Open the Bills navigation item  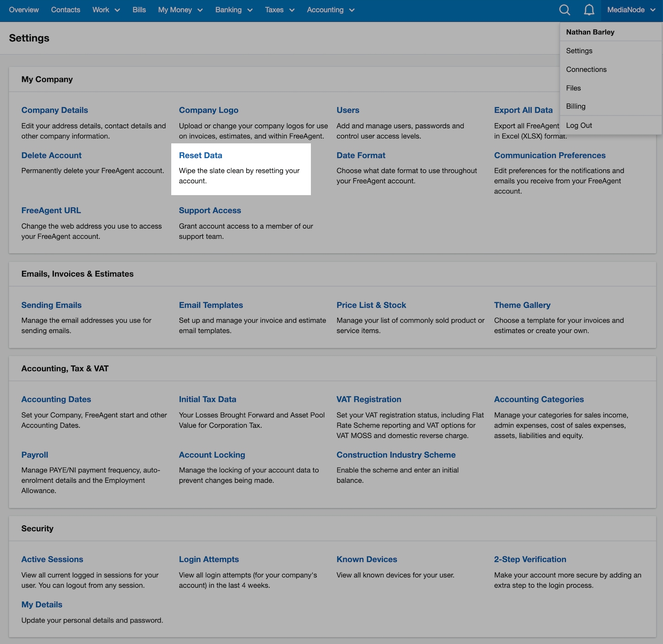coord(139,10)
